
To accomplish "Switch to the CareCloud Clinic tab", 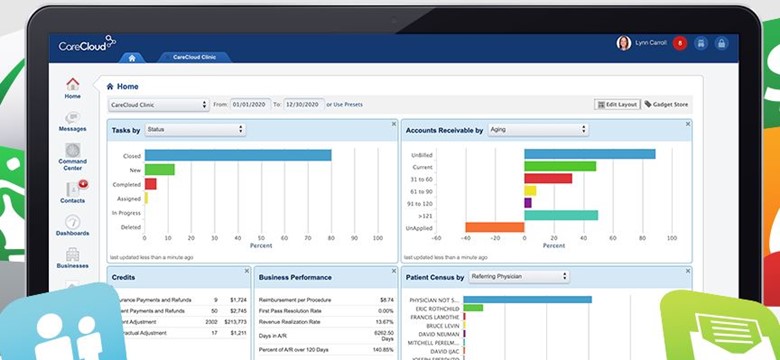I will point(194,57).
